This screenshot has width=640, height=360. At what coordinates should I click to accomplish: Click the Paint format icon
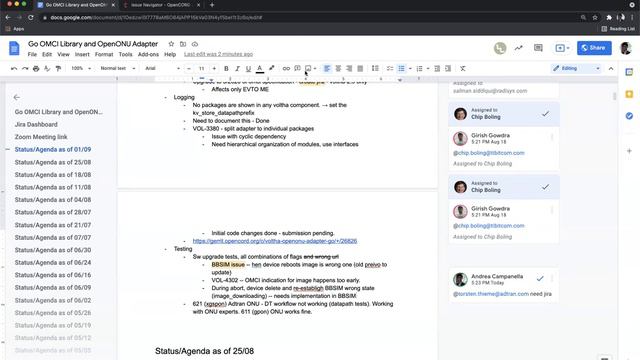[x=58, y=69]
